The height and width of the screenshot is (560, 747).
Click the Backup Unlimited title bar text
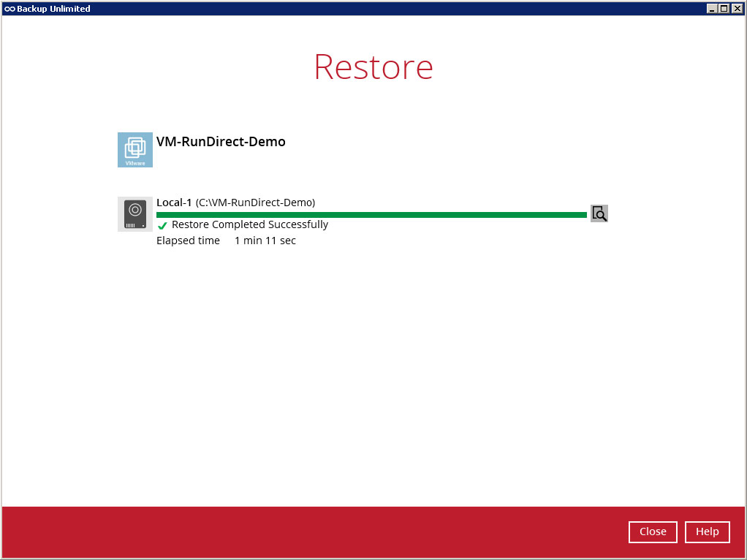click(x=53, y=9)
